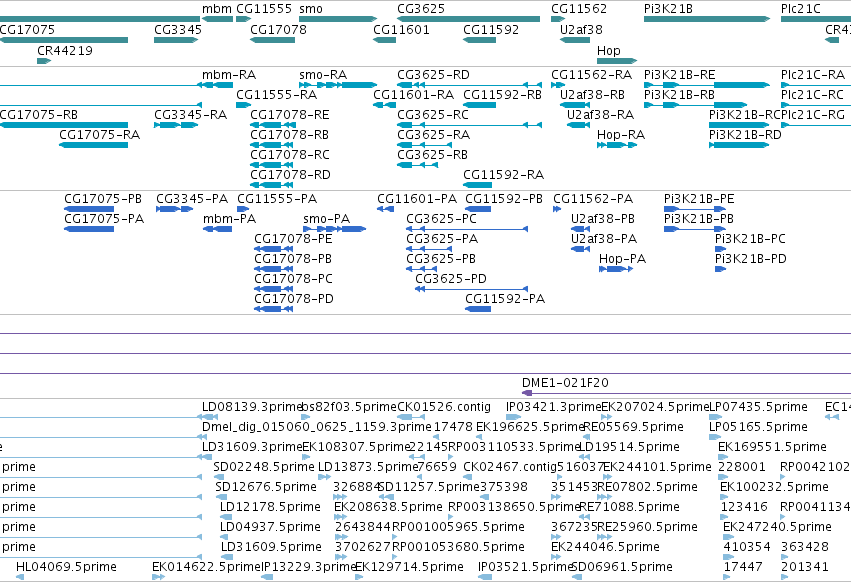
Task: Select the DME1-021F20 clone feature
Action: coord(686,393)
